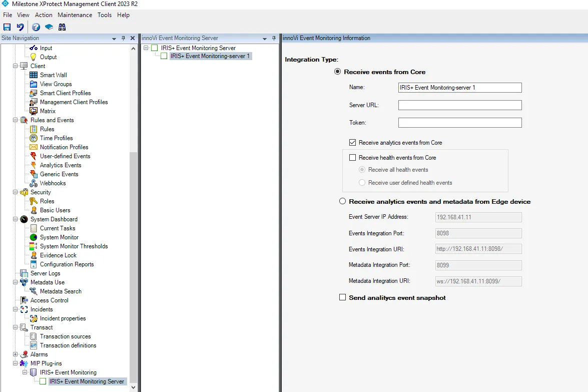This screenshot has width=588, height=392.
Task: Click the Server Logs icon
Action: point(24,273)
